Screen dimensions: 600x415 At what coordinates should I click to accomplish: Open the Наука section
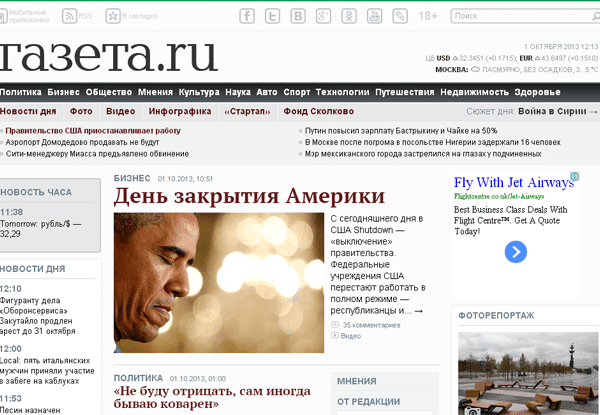[238, 92]
